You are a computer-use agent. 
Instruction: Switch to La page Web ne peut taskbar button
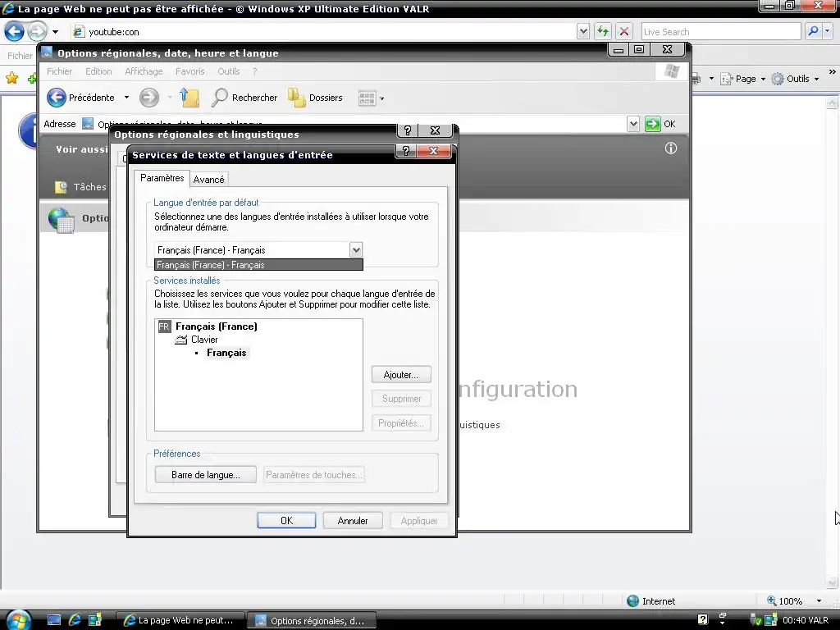[180, 620]
